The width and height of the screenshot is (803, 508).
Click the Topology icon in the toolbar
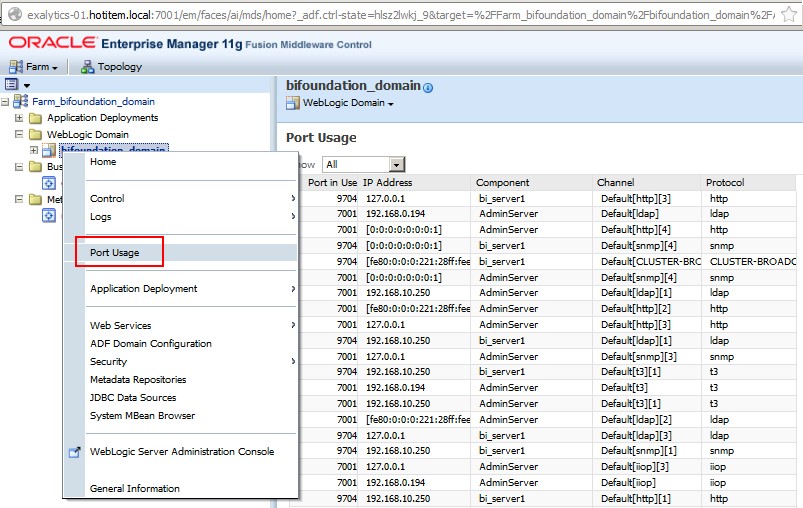point(87,67)
